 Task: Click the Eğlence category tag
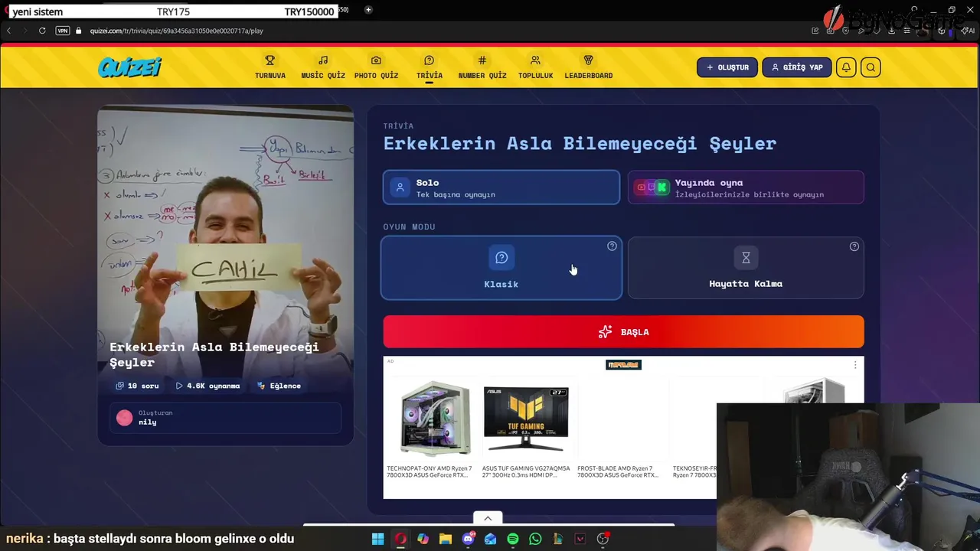(x=279, y=386)
